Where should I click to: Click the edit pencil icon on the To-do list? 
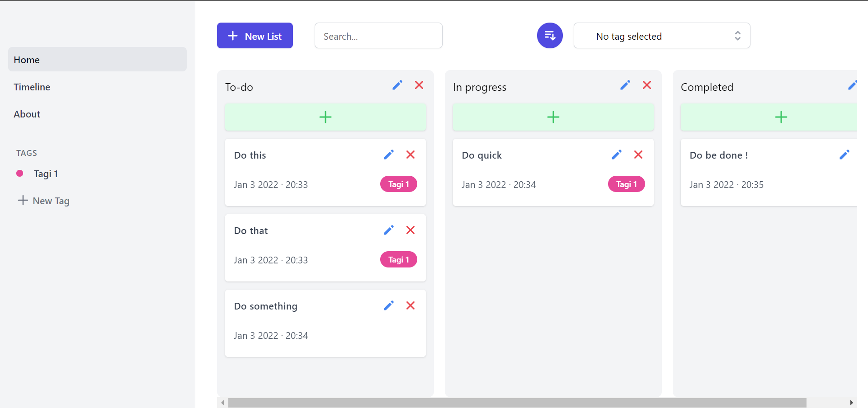[x=397, y=85]
